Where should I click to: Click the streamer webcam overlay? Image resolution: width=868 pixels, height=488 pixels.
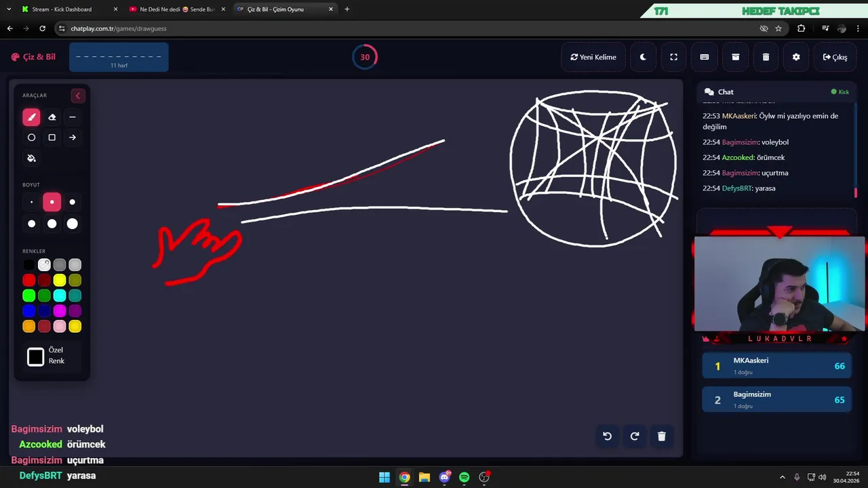click(x=779, y=283)
